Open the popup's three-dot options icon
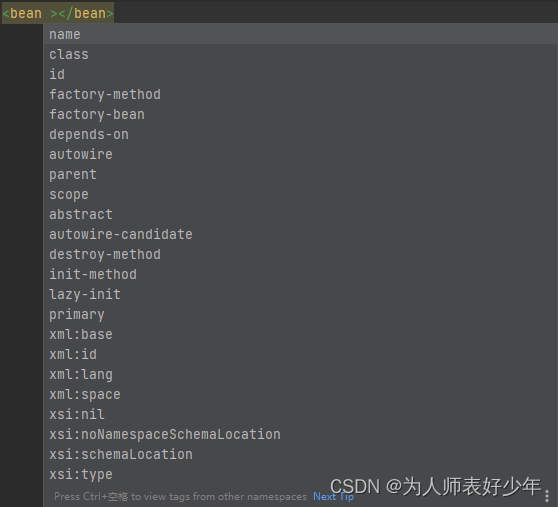The image size is (558, 507). (x=547, y=496)
